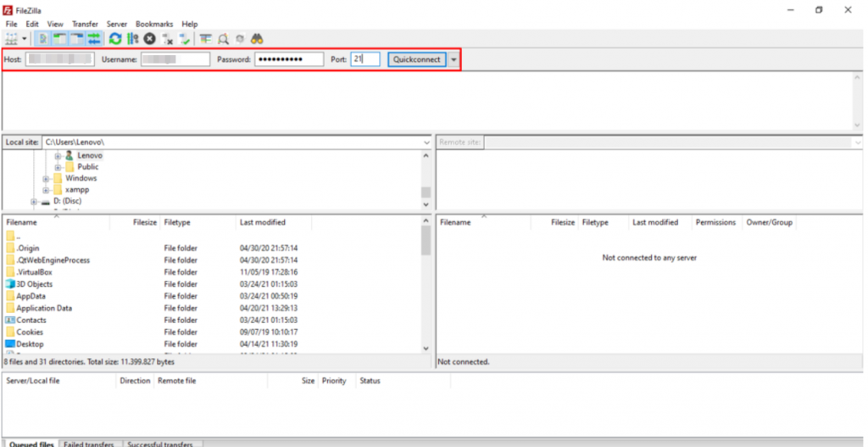
Task: Expand the Lenovo folder in tree
Action: click(58, 156)
